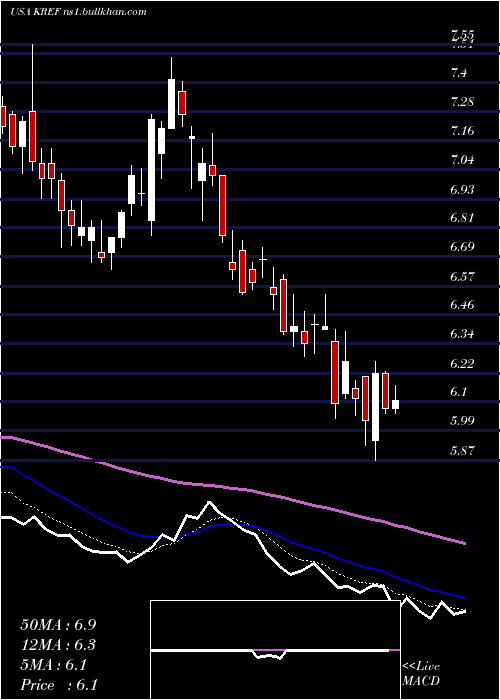The image size is (500, 700).
Task: Click the MACD histogram panel
Action: tap(275, 650)
